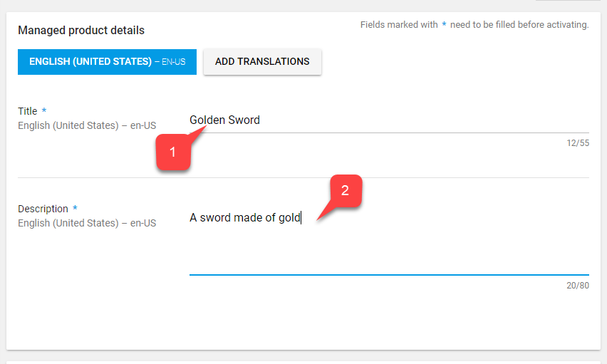Click the locale sublabel under Title
607x364 pixels.
tap(87, 125)
